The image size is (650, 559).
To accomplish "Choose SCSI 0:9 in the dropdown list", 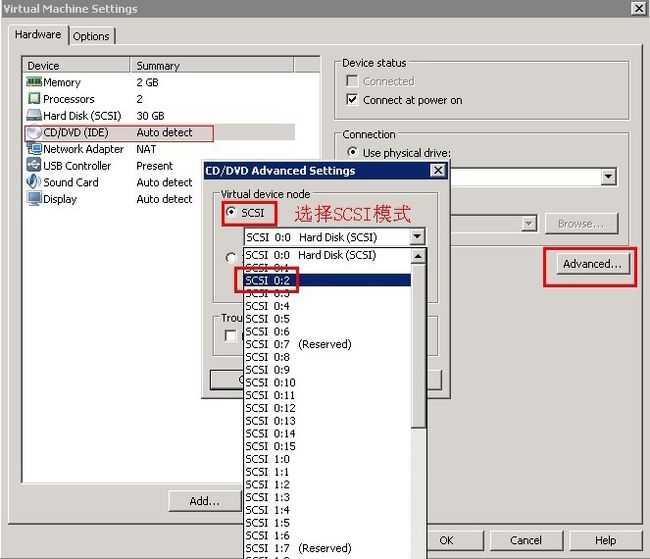I will click(327, 370).
